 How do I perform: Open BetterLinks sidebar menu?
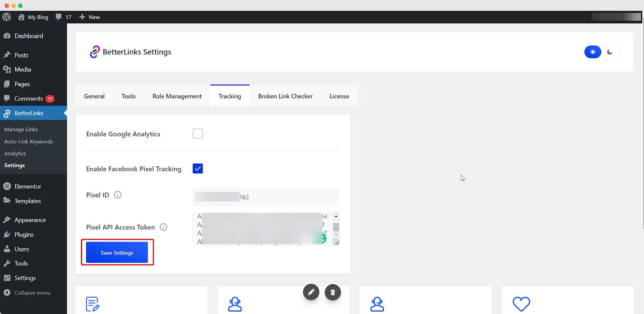33,113
